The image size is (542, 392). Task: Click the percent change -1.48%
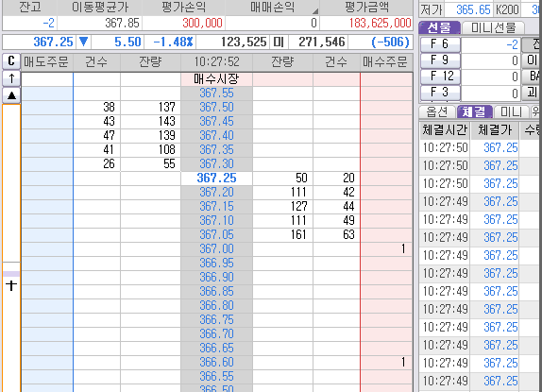(173, 42)
